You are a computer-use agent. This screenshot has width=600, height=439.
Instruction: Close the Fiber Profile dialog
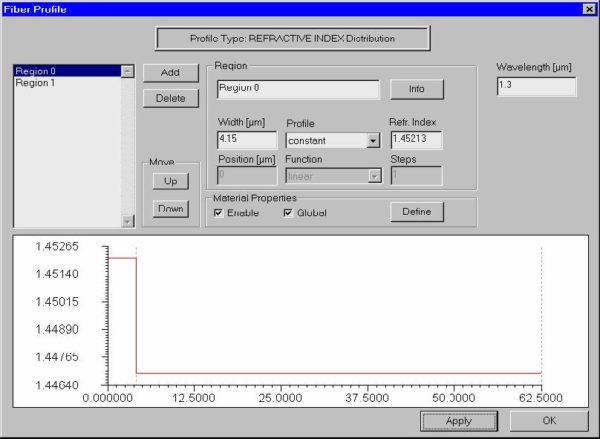coord(589,9)
